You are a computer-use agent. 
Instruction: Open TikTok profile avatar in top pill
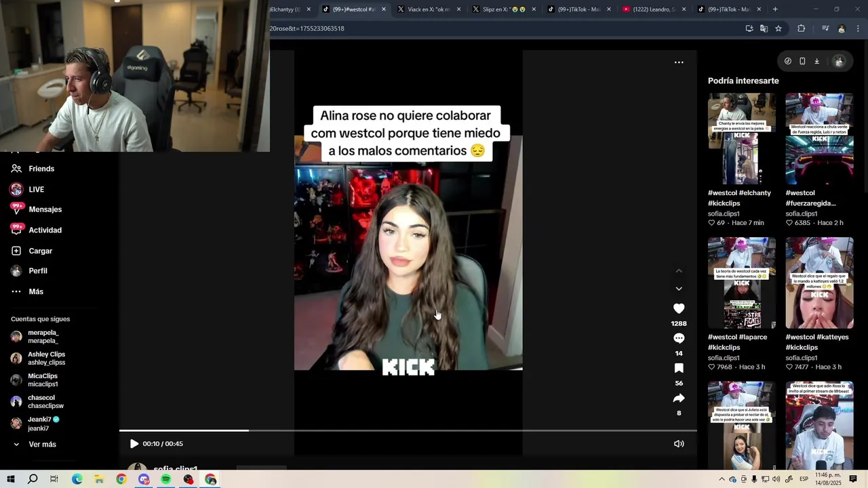(x=839, y=61)
